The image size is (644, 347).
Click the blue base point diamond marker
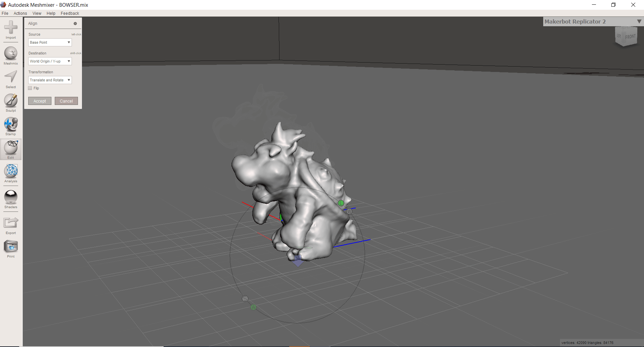click(x=298, y=261)
